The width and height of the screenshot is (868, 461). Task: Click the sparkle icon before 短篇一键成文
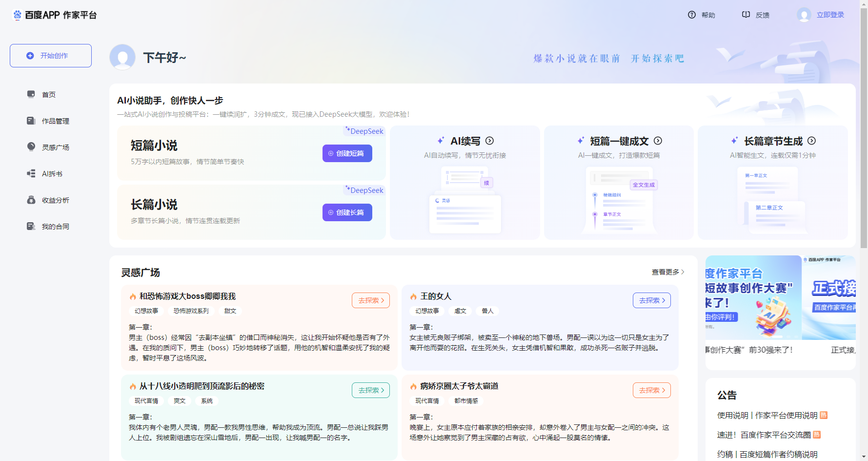click(x=581, y=141)
